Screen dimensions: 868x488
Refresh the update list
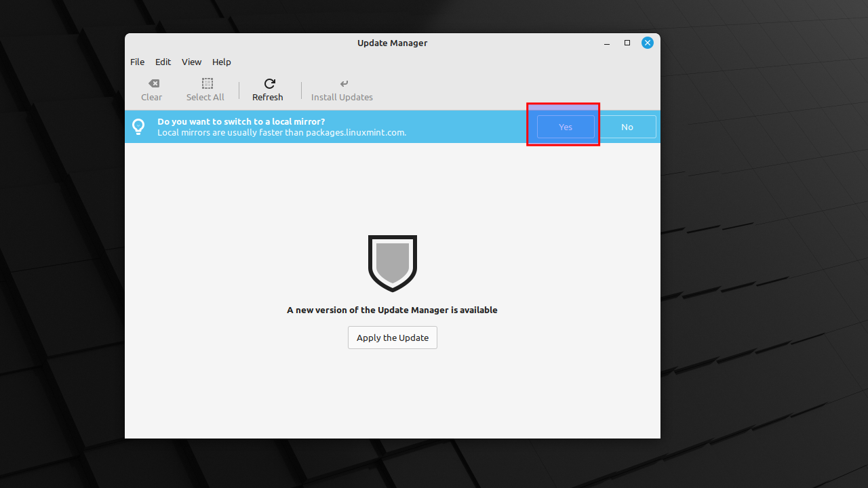coord(269,89)
